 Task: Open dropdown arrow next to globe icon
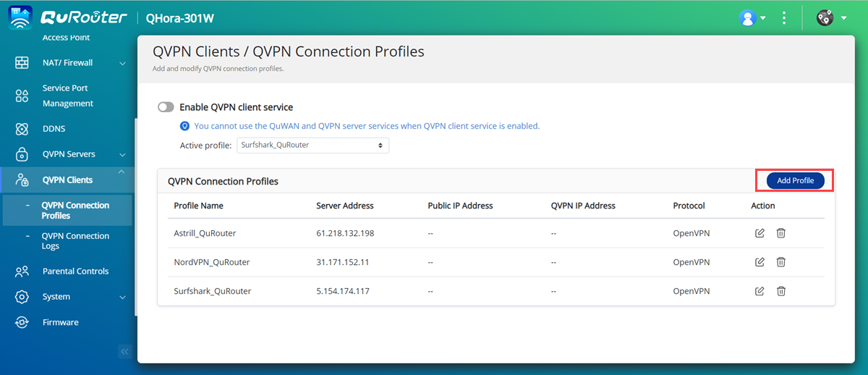pyautogui.click(x=843, y=19)
